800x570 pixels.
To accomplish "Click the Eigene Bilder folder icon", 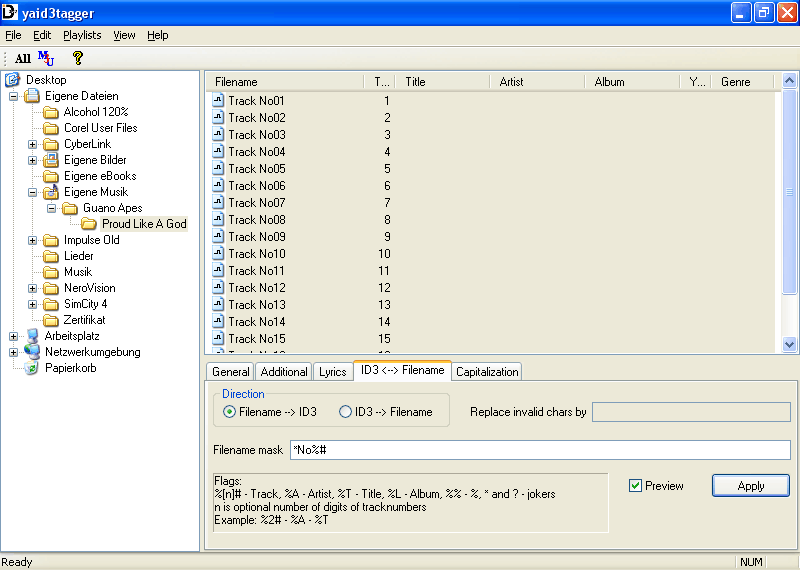I will 51,160.
